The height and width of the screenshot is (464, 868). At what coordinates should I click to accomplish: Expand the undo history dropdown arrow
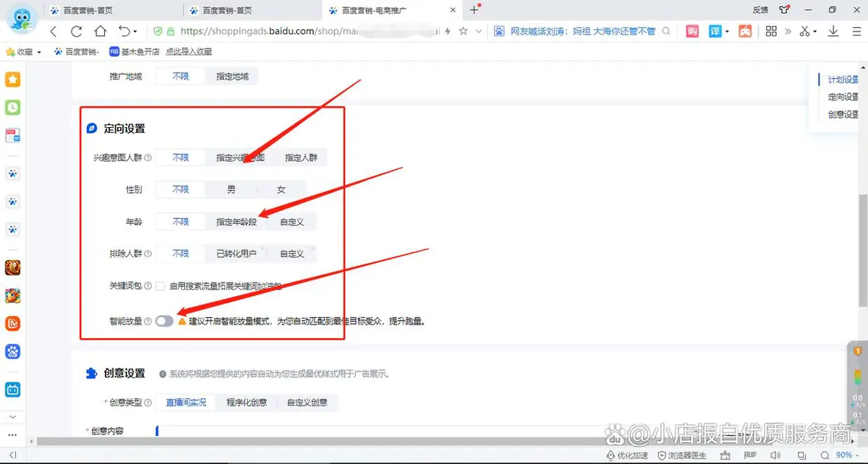(136, 32)
